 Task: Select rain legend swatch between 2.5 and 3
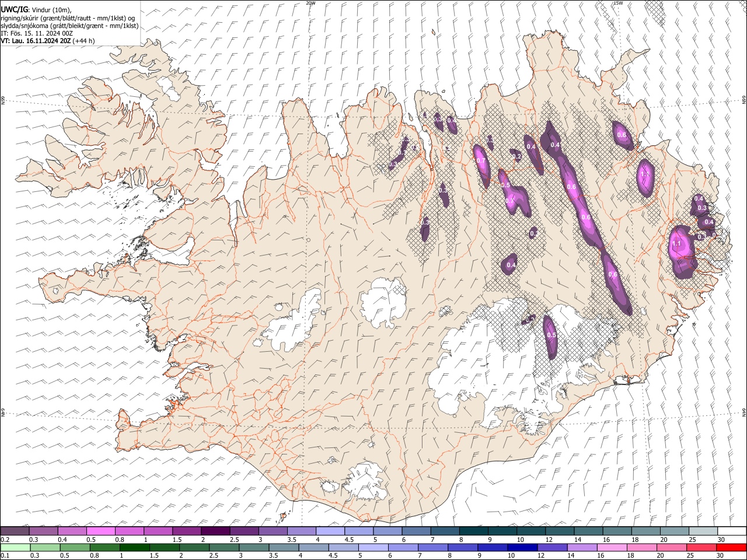pyautogui.click(x=224, y=548)
